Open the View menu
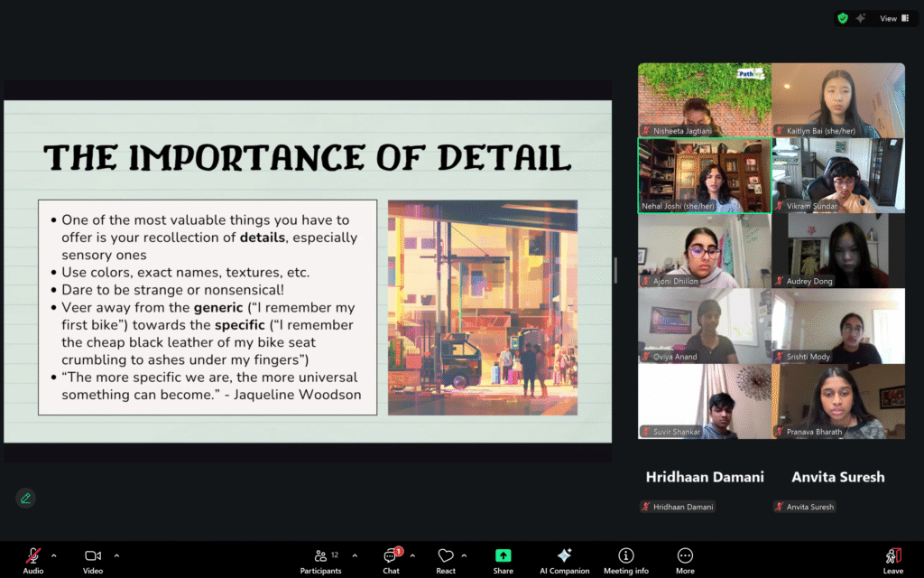Image resolution: width=924 pixels, height=578 pixels. point(887,18)
